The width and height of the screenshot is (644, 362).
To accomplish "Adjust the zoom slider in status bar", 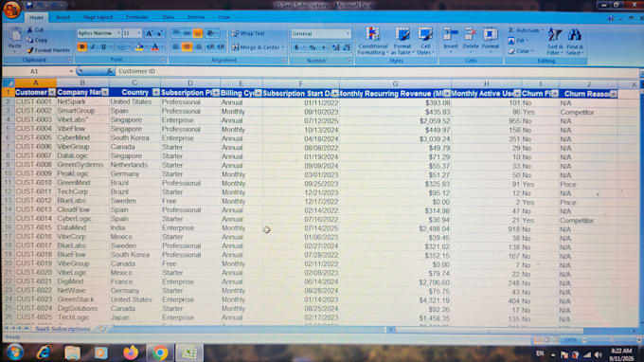I will coord(612,340).
